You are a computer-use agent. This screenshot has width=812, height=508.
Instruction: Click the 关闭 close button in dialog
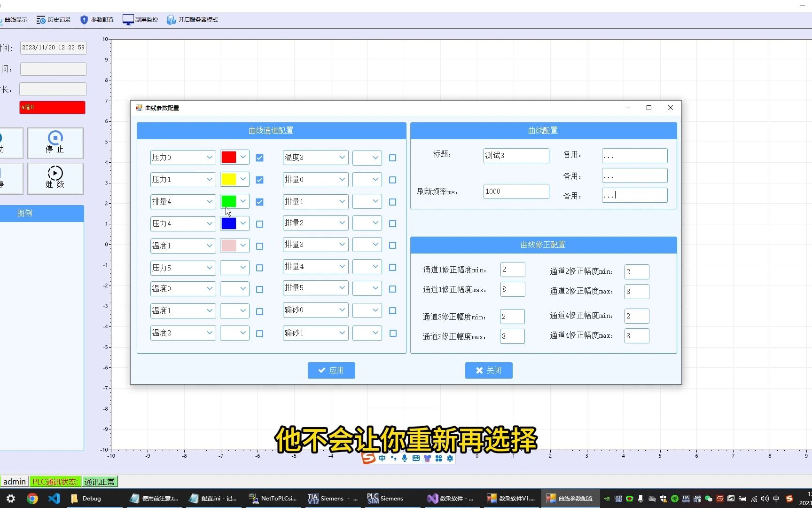point(489,370)
